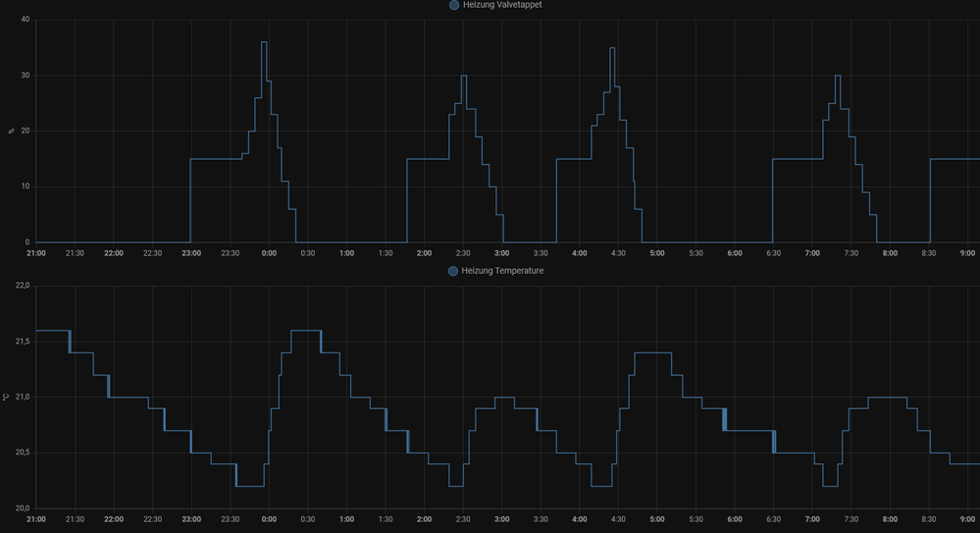Click the Heizung Temperature legend circle icon
The image size is (980, 533).
[453, 270]
